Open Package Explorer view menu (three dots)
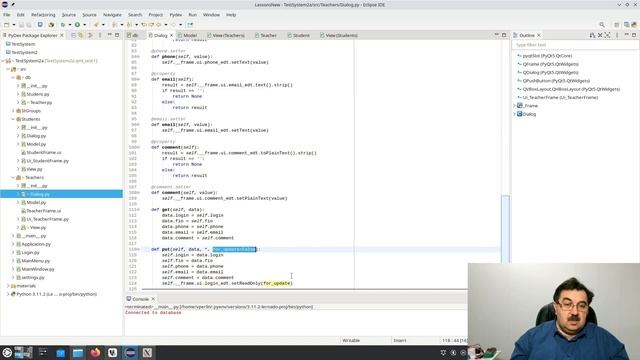Image resolution: width=640 pixels, height=360 pixels. point(100,36)
